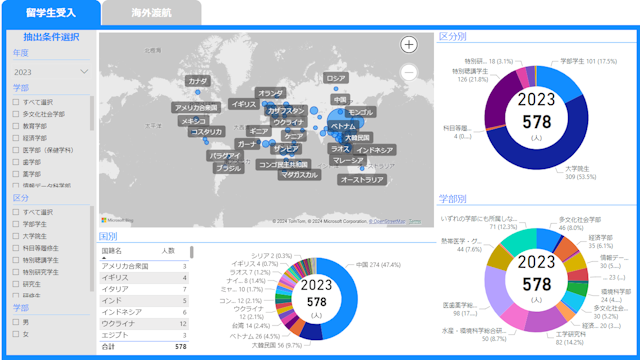
Task: Zoom in on the map with plus icon
Action: [409, 44]
